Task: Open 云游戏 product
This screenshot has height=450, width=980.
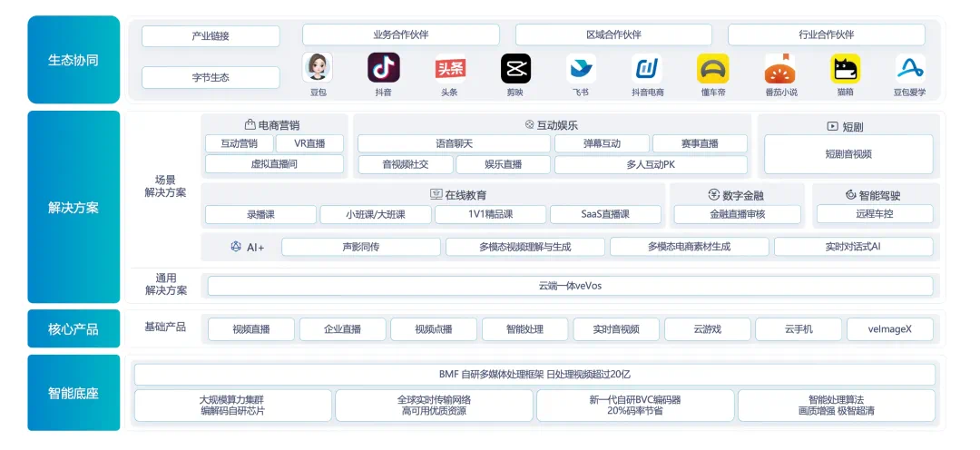Action: 708,328
